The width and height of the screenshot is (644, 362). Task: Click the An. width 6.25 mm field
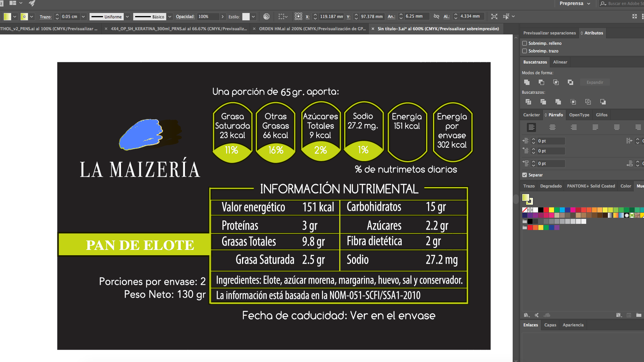[x=416, y=16]
